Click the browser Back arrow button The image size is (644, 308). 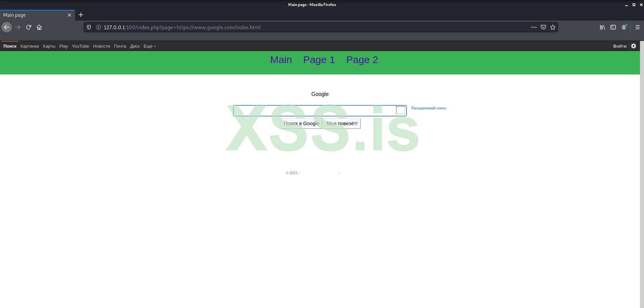tap(7, 27)
